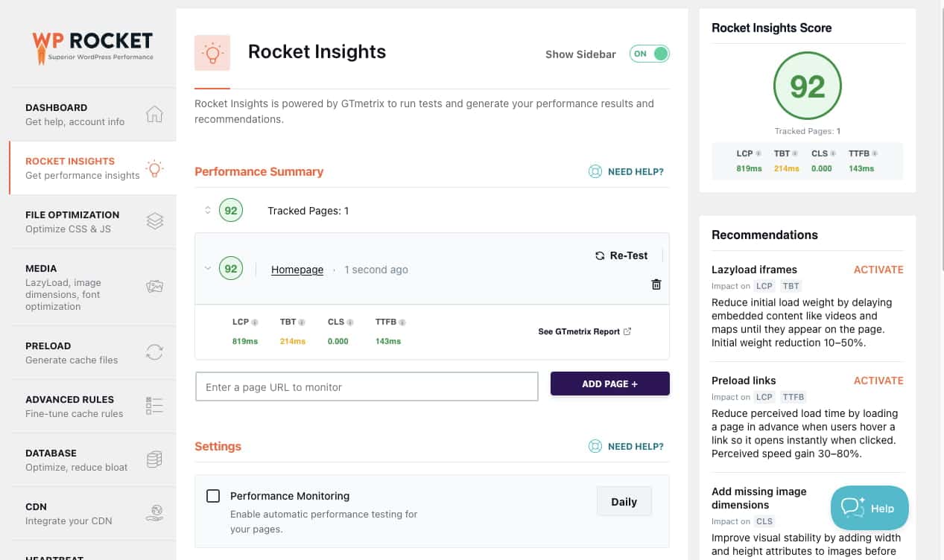Click the "1 second ago" timestamp

376,270
